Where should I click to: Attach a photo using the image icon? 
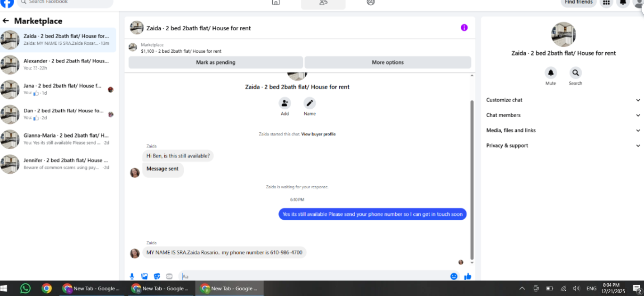pyautogui.click(x=145, y=276)
